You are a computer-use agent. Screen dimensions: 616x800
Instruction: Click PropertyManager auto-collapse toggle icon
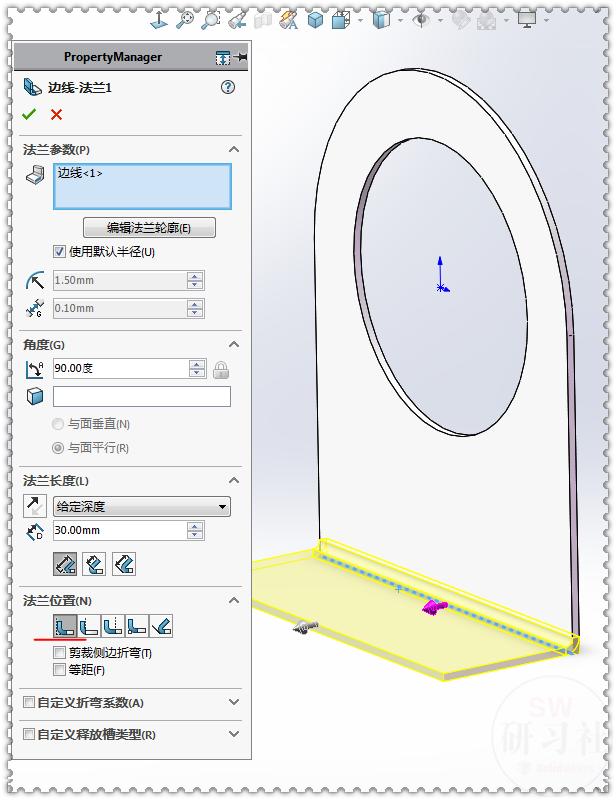point(223,58)
